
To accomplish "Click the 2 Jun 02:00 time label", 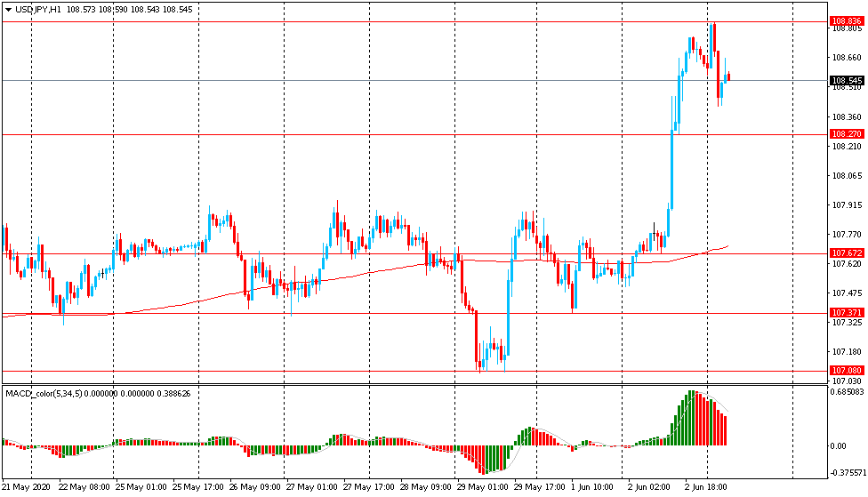I will pyautogui.click(x=648, y=487).
